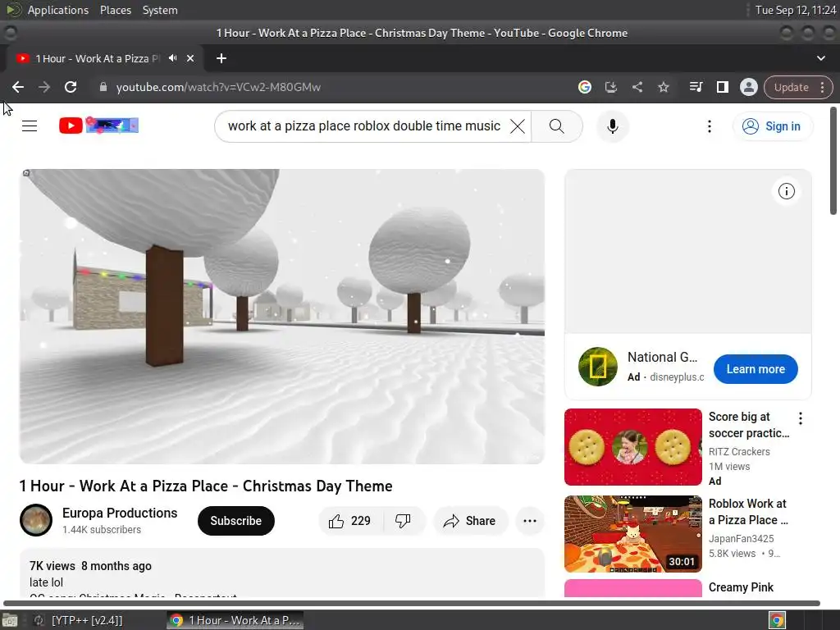Image resolution: width=840 pixels, height=630 pixels.
Task: Click the Roblox Work at a Pizza Place title
Action: pos(748,512)
